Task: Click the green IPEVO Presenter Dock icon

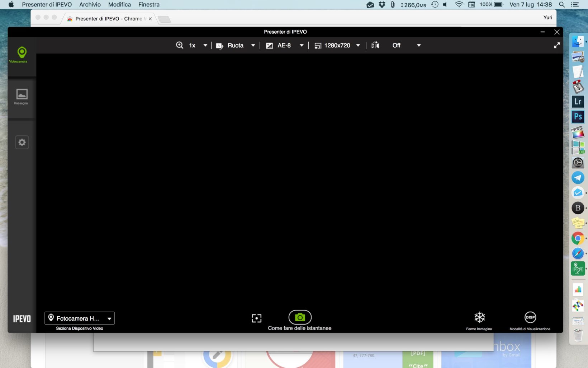Action: coord(578,268)
